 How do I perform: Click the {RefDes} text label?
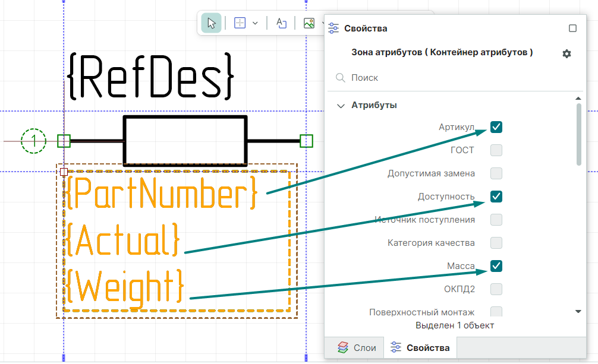[x=152, y=76]
